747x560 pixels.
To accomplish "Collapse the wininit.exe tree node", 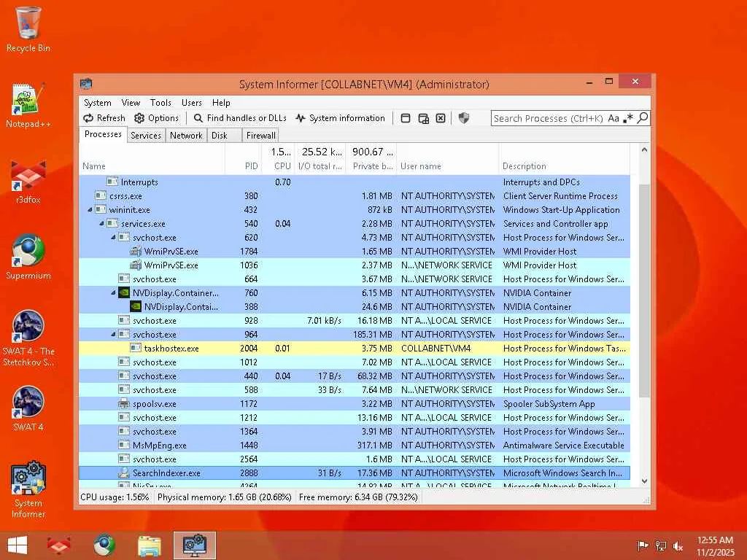I will point(90,210).
